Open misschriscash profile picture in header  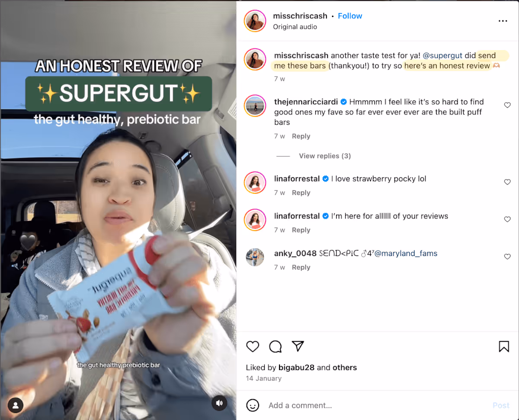tap(255, 21)
